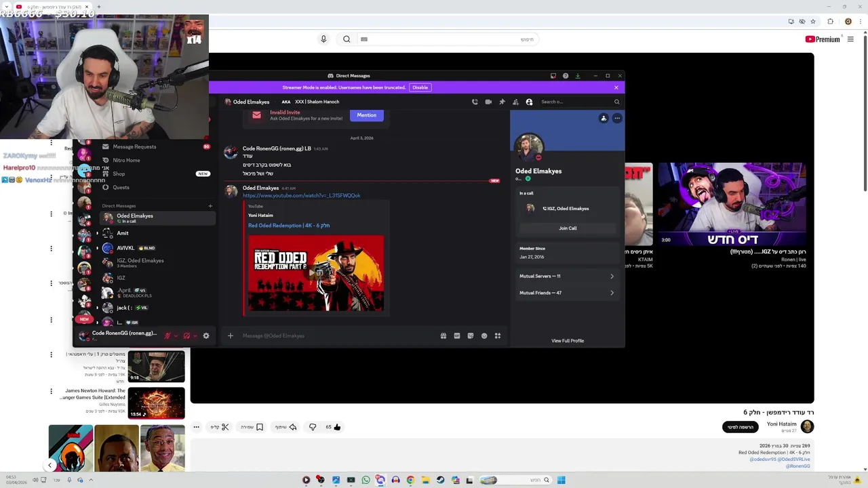Open Discord help question-mark icon

pos(566,76)
